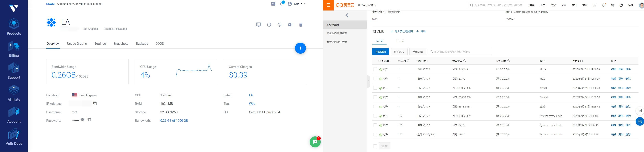The height and width of the screenshot is (152, 644).
Task: Open Aliyun Cloud Shell terminal icon
Action: pyautogui.click(x=595, y=5)
